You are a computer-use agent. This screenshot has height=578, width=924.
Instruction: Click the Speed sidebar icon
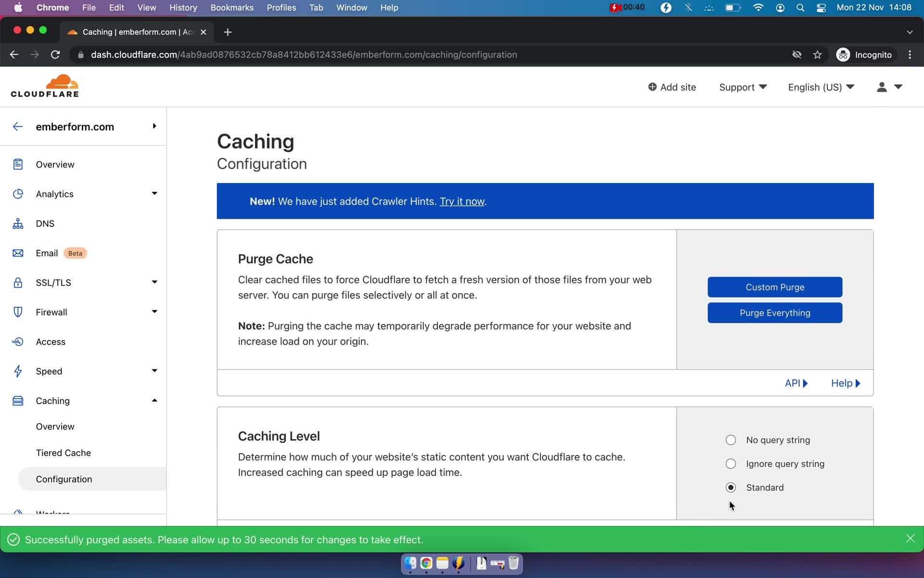point(18,371)
